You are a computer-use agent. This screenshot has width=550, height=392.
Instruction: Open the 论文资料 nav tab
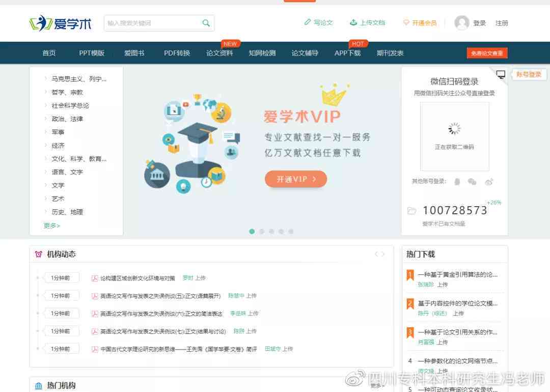tap(219, 53)
